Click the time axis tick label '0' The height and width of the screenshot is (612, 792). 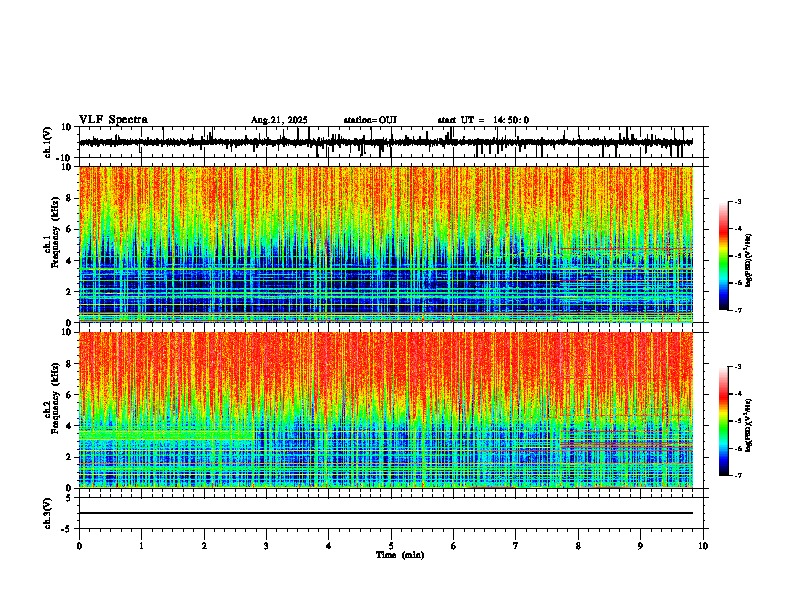pyautogui.click(x=79, y=546)
